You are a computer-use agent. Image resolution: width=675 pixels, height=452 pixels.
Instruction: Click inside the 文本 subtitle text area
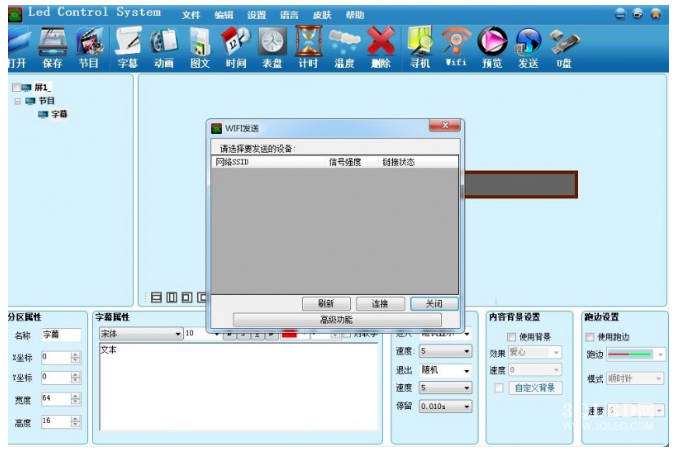pyautogui.click(x=239, y=387)
